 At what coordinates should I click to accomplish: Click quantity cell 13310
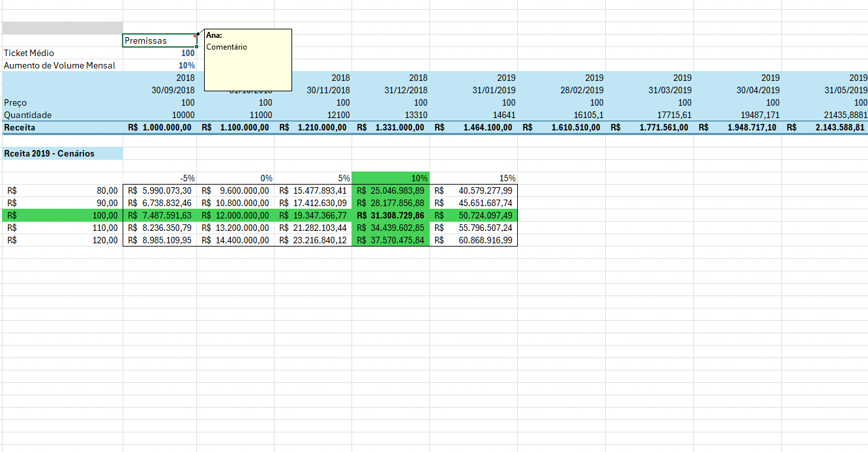click(x=391, y=115)
